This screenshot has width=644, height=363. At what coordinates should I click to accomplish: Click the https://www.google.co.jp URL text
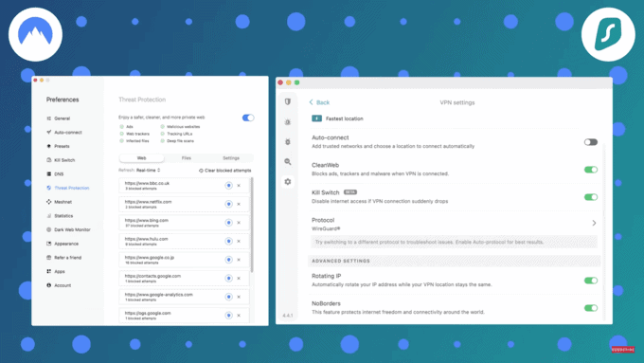tap(150, 258)
